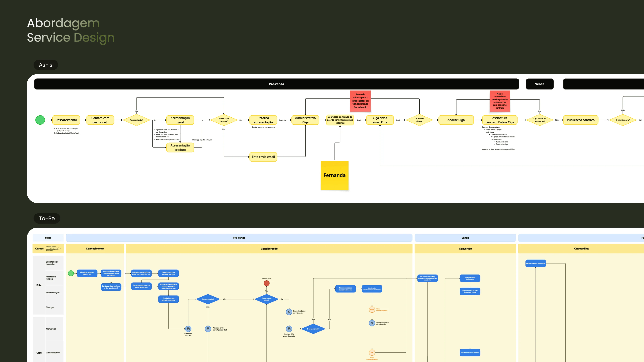The width and height of the screenshot is (644, 362).
Task: Select the orange Início circle of Ciclo Consorciamento
Action: tap(372, 310)
